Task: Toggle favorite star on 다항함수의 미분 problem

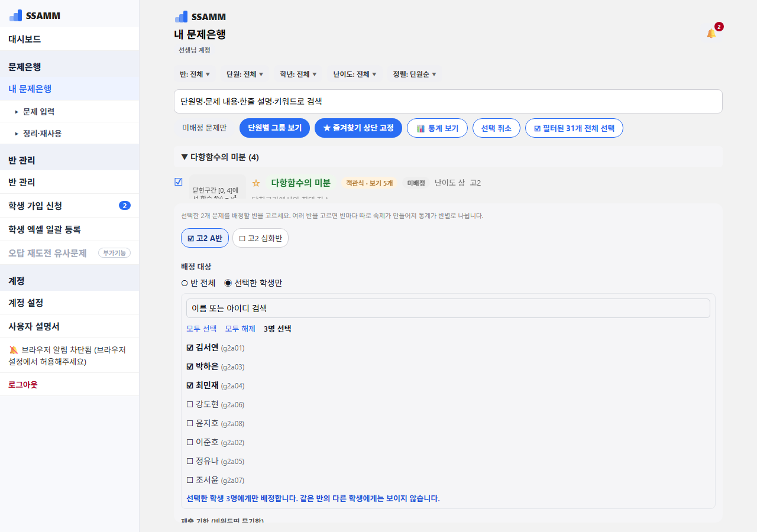Action: 256,183
